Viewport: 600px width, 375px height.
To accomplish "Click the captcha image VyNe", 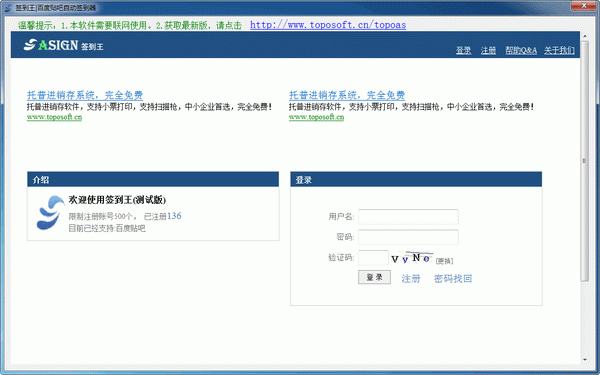I will (412, 258).
